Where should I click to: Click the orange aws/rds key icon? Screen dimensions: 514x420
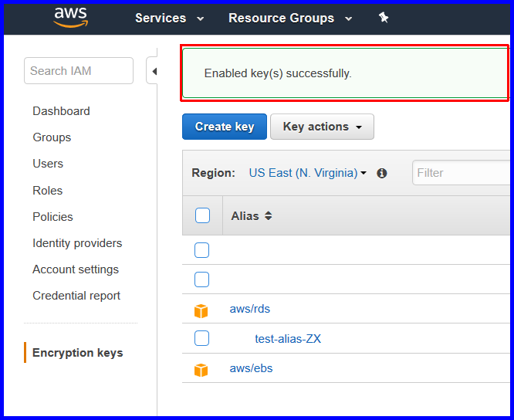(x=201, y=310)
